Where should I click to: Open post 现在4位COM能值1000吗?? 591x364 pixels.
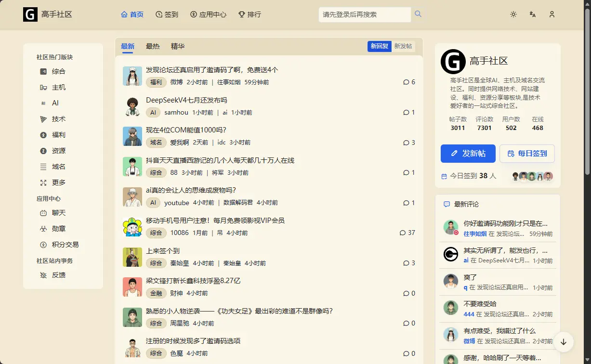click(x=186, y=130)
